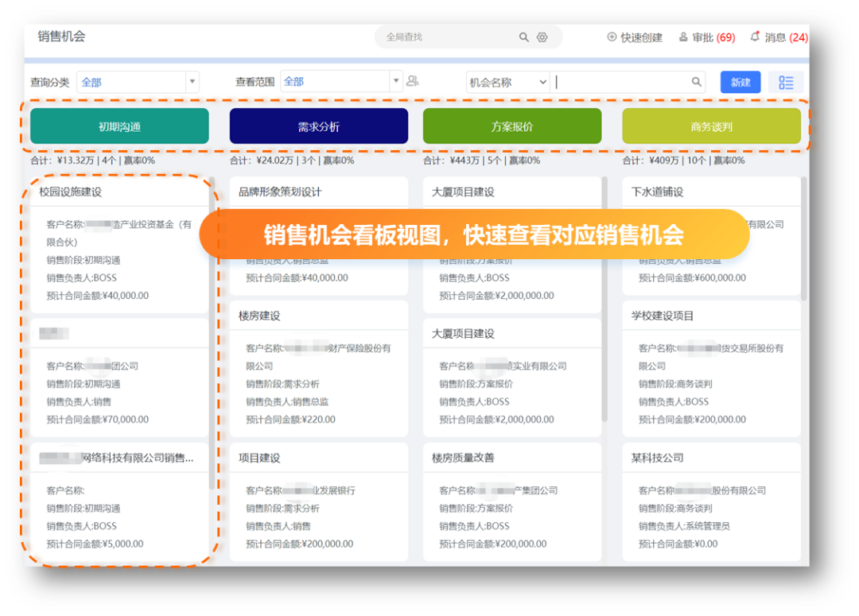
Task: Switch to list view using the list icon
Action: point(786,82)
